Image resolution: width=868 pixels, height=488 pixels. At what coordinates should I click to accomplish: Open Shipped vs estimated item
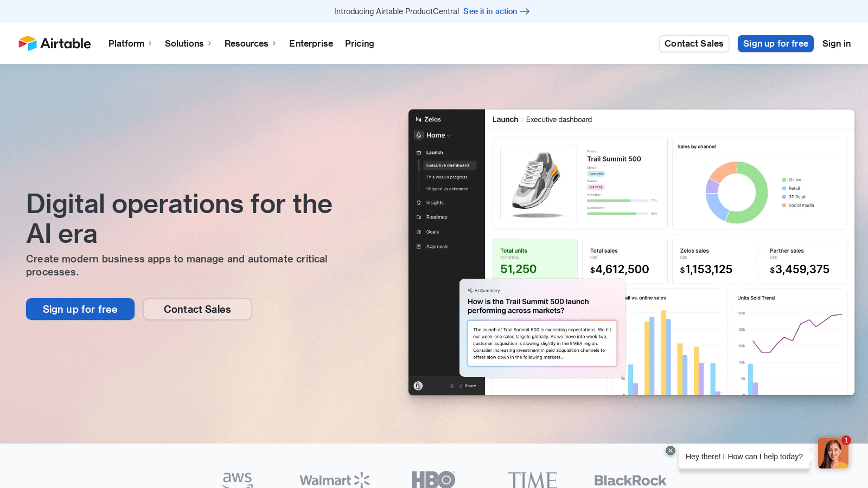[x=447, y=189]
